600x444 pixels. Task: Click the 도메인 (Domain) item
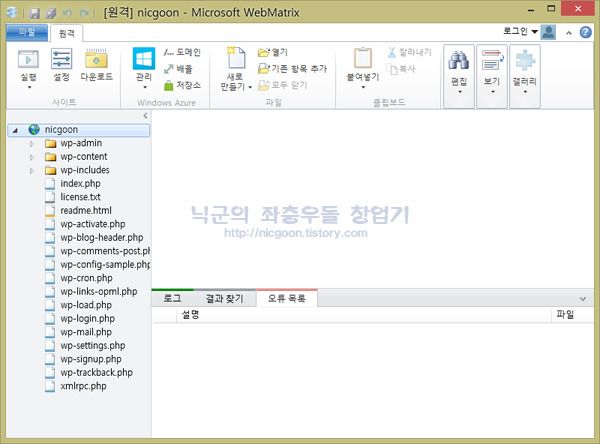182,52
